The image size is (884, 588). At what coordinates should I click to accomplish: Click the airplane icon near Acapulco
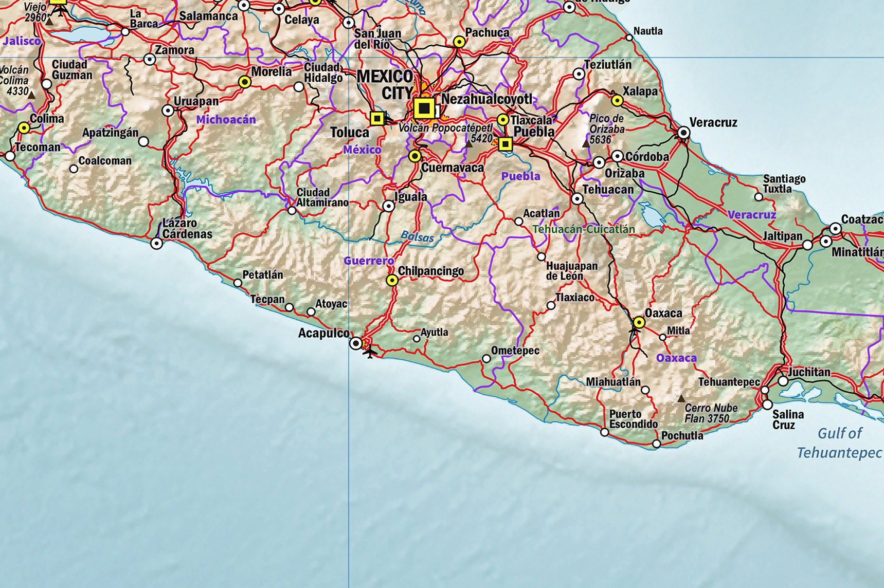click(x=370, y=353)
